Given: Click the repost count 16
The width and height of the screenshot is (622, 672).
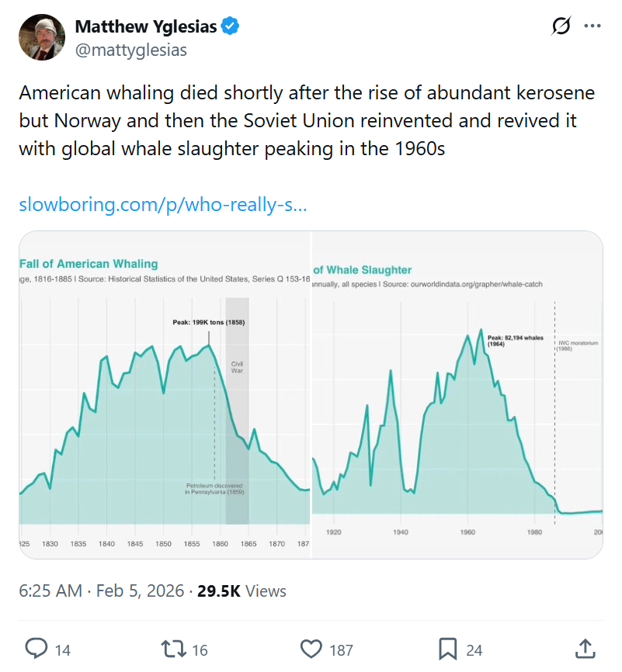Looking at the screenshot, I should click(200, 649).
